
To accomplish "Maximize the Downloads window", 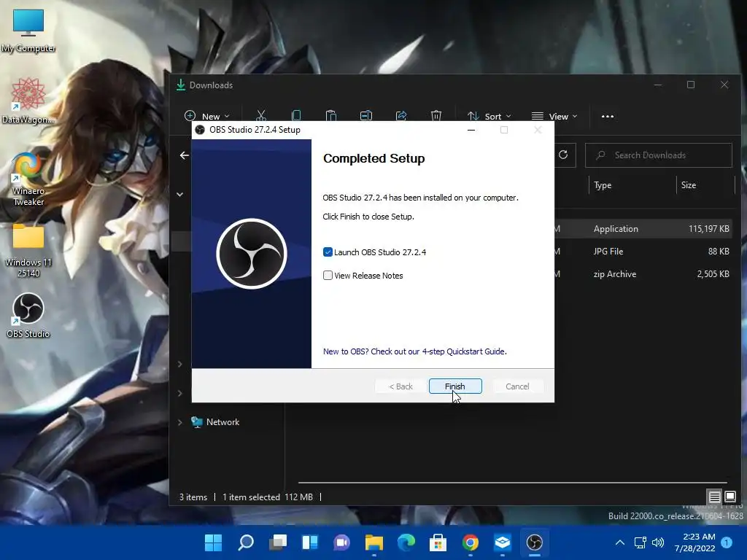I will coord(691,85).
